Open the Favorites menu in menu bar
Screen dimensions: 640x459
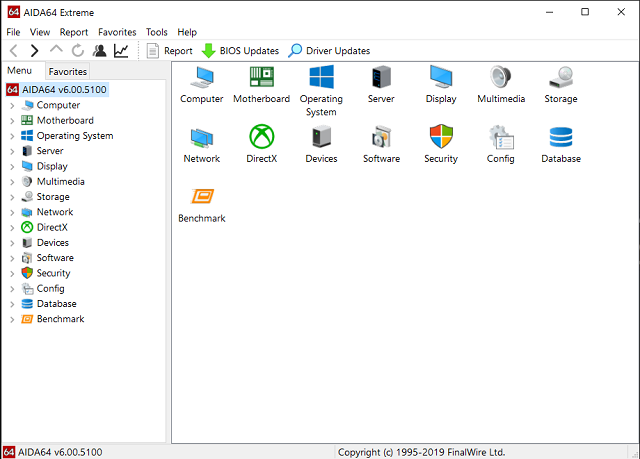coord(117,32)
